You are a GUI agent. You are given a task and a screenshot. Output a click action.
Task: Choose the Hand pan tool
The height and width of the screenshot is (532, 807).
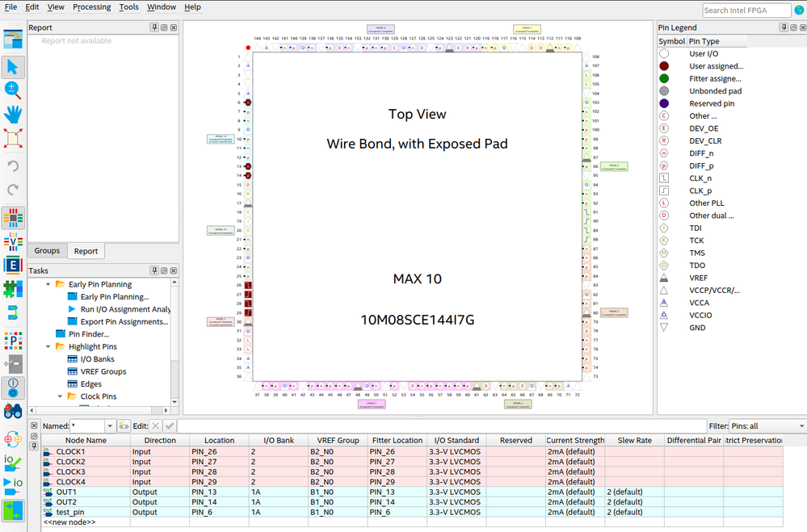[x=13, y=114]
